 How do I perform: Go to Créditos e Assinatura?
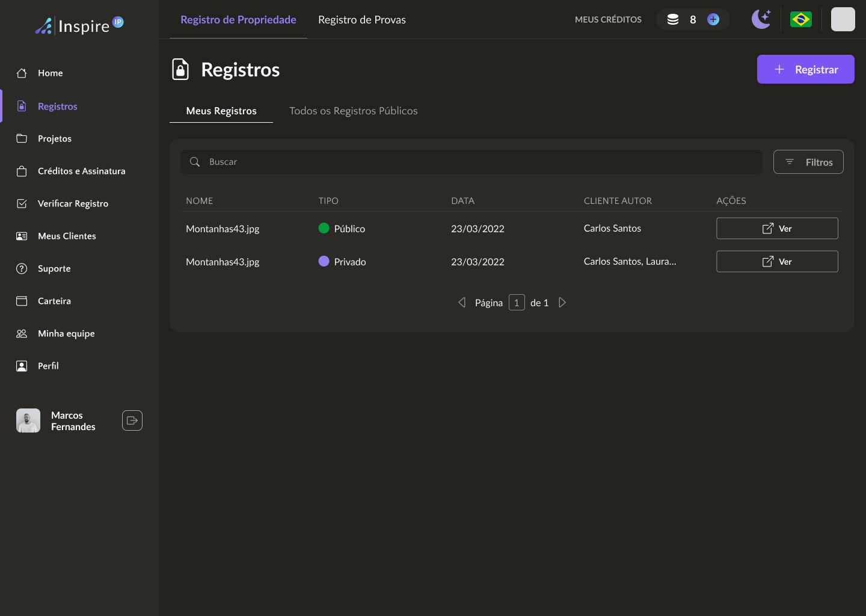pos(81,171)
